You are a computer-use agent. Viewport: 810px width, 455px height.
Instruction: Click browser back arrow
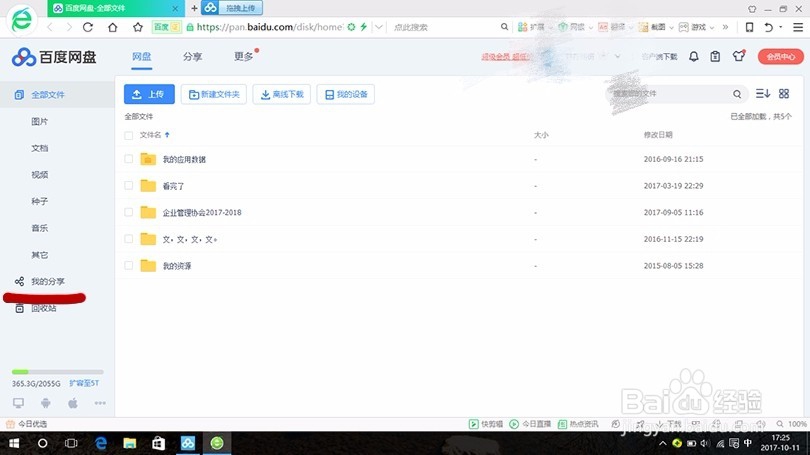(50, 27)
